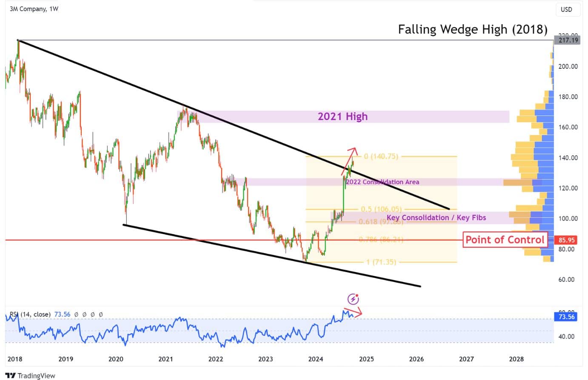The height and width of the screenshot is (380, 588).
Task: Click the 2021 time axis label
Action: point(166,359)
